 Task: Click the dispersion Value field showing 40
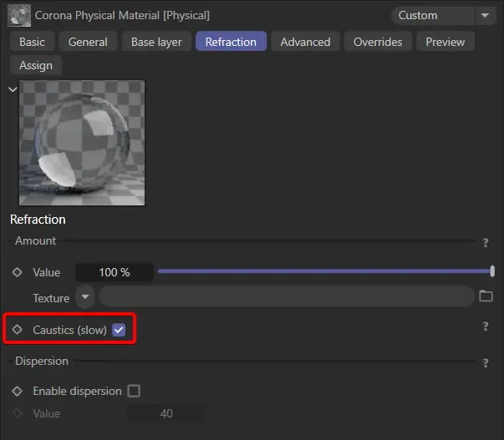click(165, 413)
